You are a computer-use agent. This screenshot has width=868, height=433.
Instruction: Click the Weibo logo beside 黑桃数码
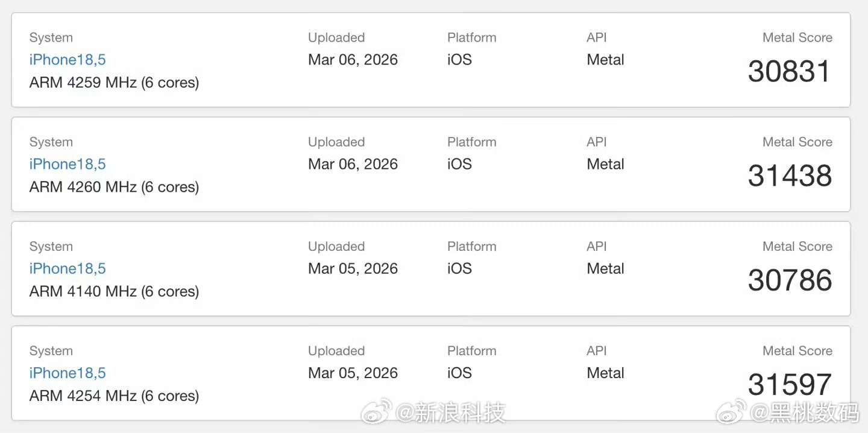pyautogui.click(x=731, y=412)
